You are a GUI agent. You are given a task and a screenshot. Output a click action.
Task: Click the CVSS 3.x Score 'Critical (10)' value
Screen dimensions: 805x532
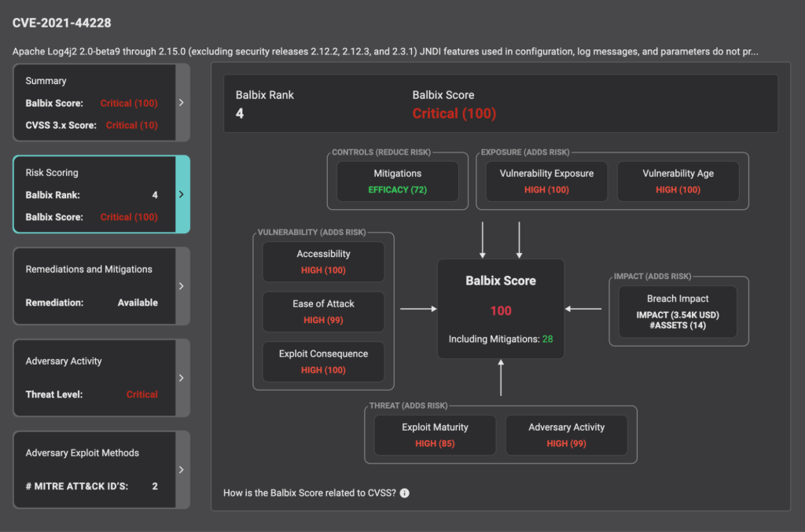pos(131,125)
